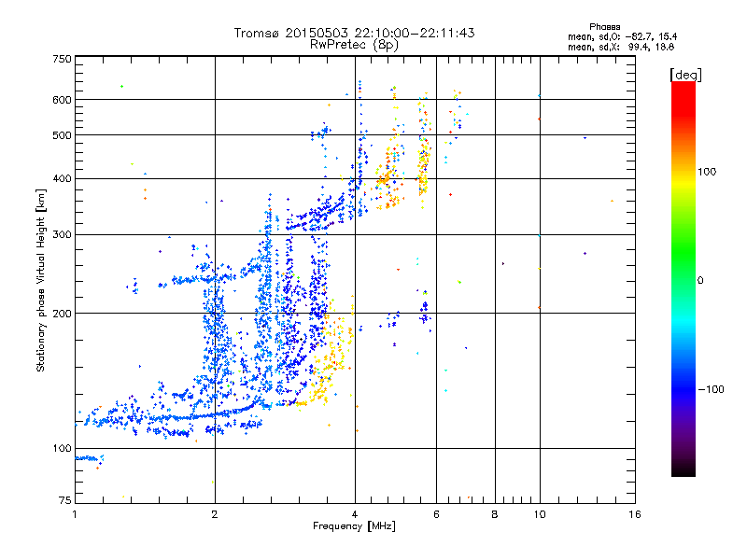The width and height of the screenshot is (747, 560).
Task: Click the x-axis '8' tick label
Action: click(x=495, y=514)
